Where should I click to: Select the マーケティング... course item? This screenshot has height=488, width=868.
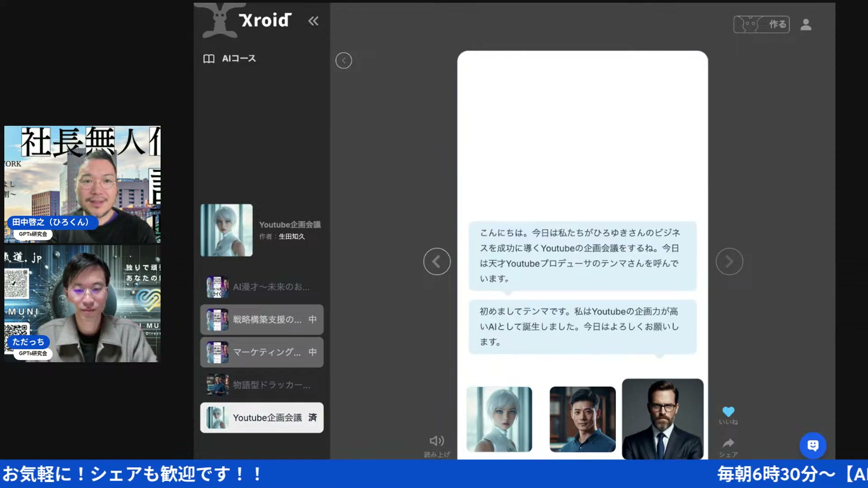point(262,352)
